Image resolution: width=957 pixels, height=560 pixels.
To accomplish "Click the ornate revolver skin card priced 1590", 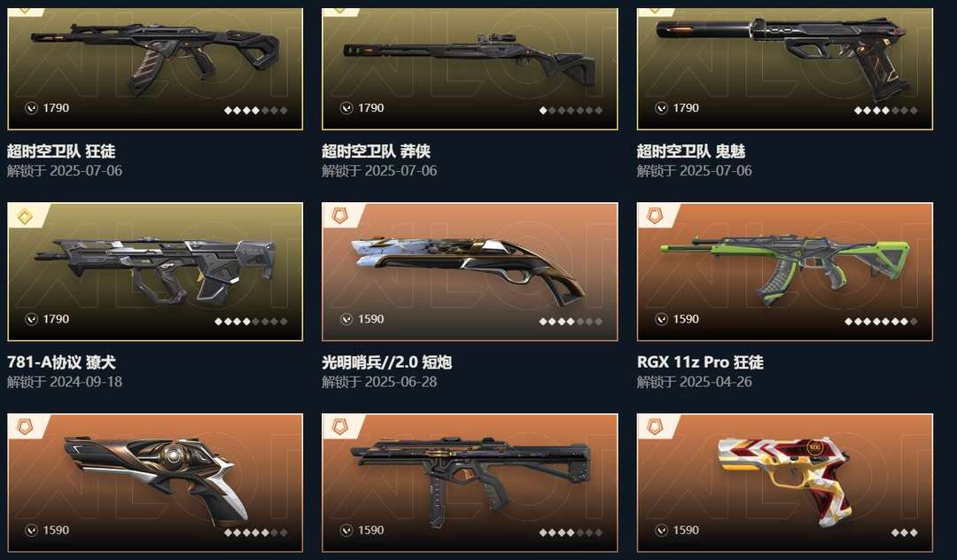I will pyautogui.click(x=155, y=483).
